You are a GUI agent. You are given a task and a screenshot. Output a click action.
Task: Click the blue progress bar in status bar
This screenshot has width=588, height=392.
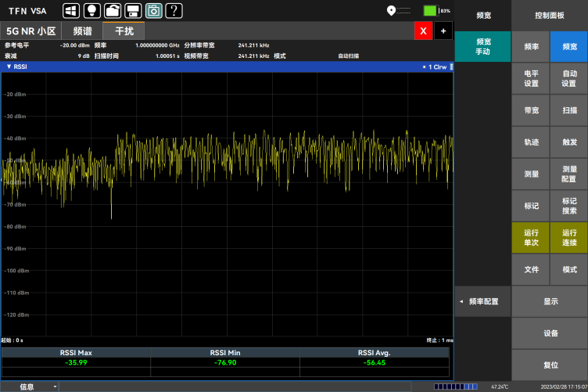pos(456,387)
